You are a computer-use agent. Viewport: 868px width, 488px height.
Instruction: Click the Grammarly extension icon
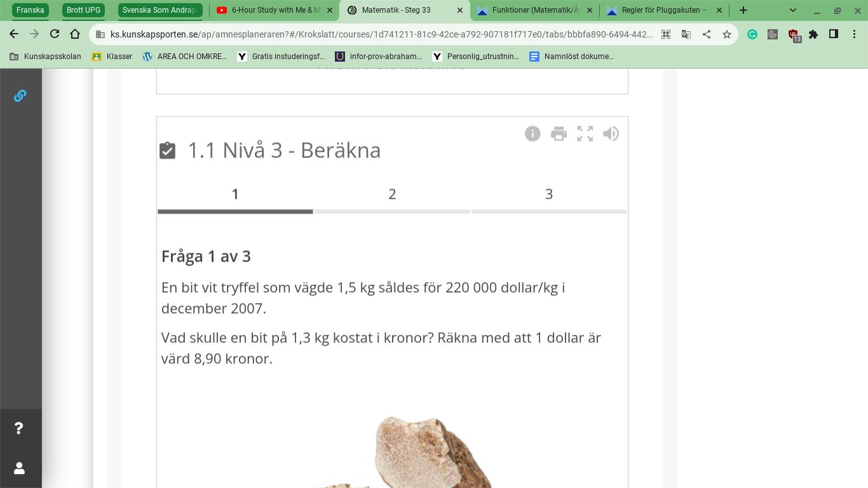pyautogui.click(x=752, y=34)
